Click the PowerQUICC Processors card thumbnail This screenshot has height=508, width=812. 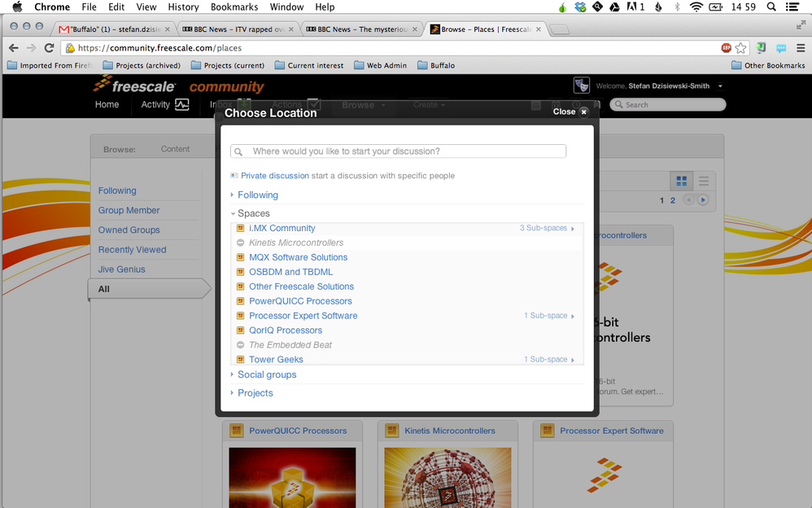click(x=292, y=478)
